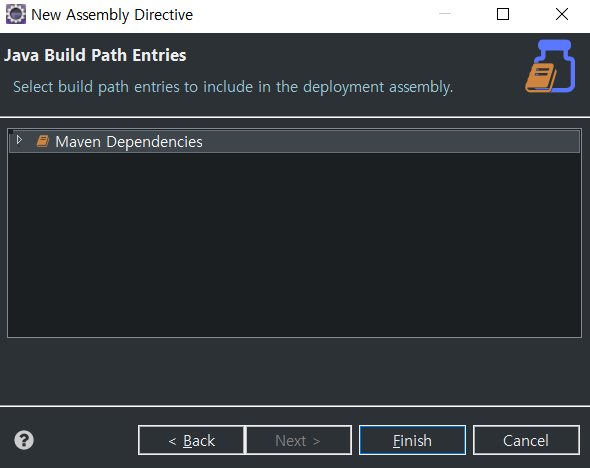Click the Eclipse icon in title bar

pos(16,14)
